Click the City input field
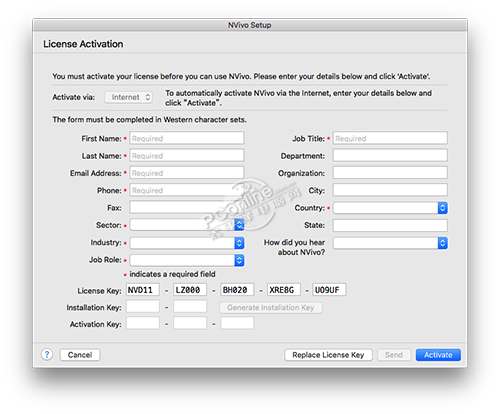The image size is (500, 414). pos(390,190)
